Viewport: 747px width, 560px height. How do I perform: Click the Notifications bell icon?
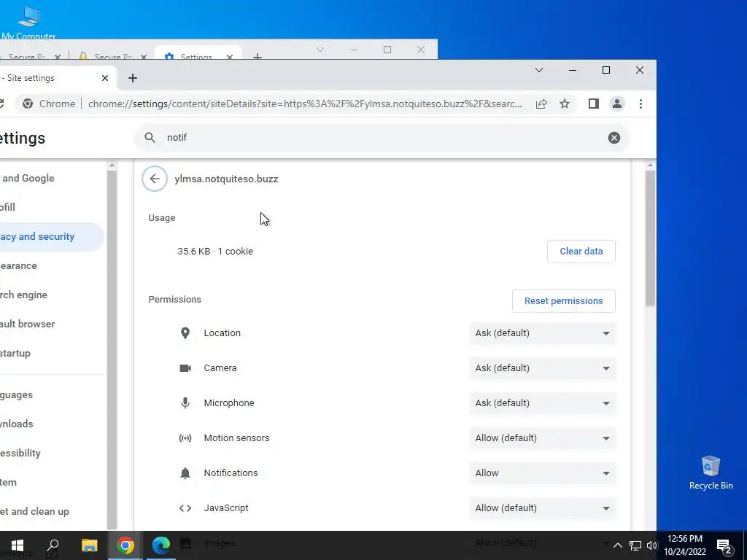click(185, 472)
